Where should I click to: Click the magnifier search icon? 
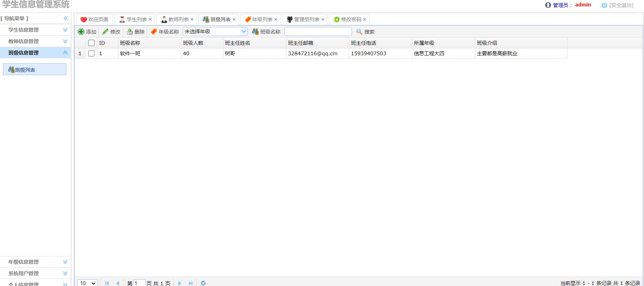click(359, 32)
